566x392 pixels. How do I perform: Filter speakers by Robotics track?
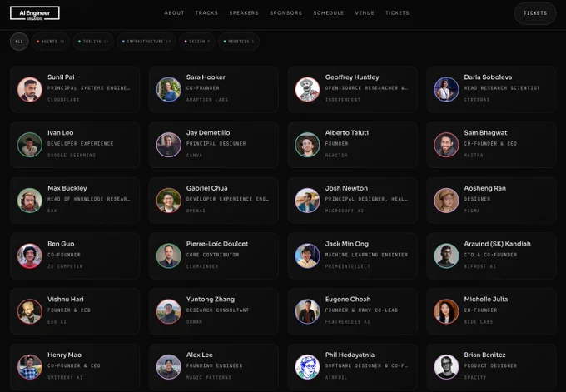coord(239,42)
